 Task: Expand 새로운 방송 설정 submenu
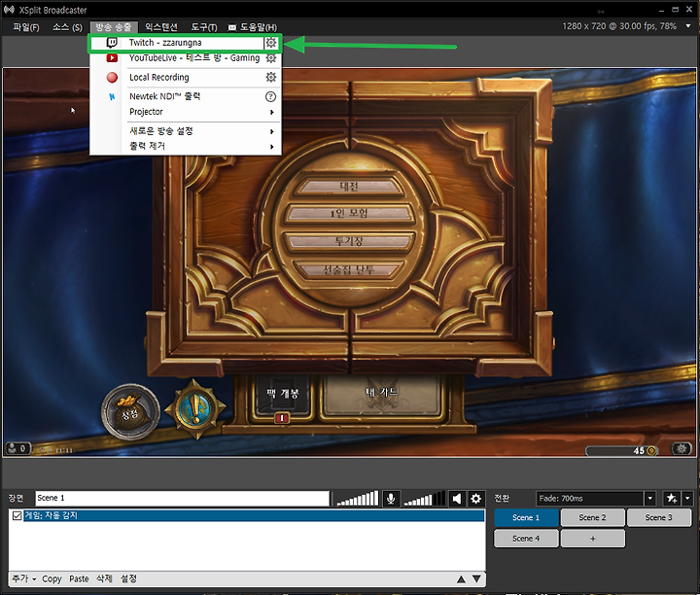coord(272,131)
